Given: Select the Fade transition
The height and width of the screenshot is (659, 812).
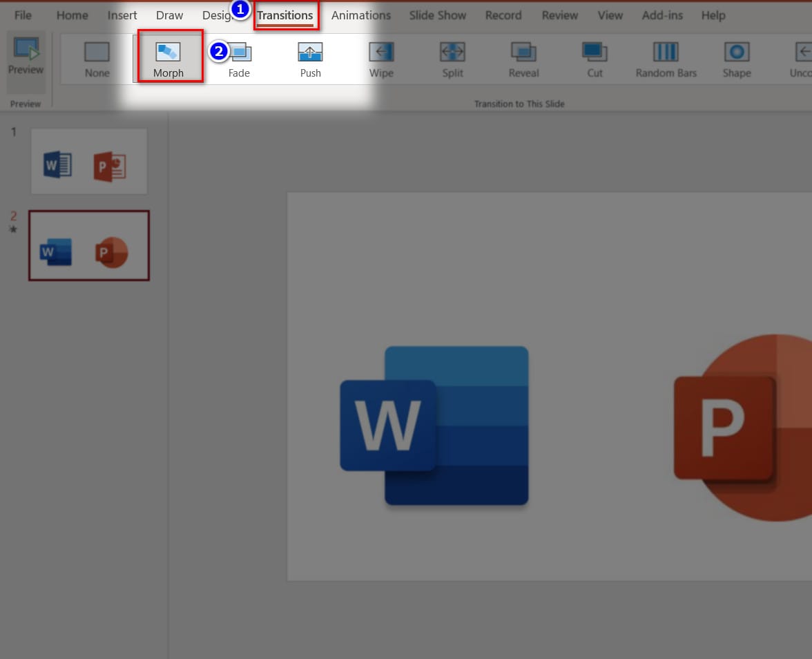Looking at the screenshot, I should tap(239, 59).
